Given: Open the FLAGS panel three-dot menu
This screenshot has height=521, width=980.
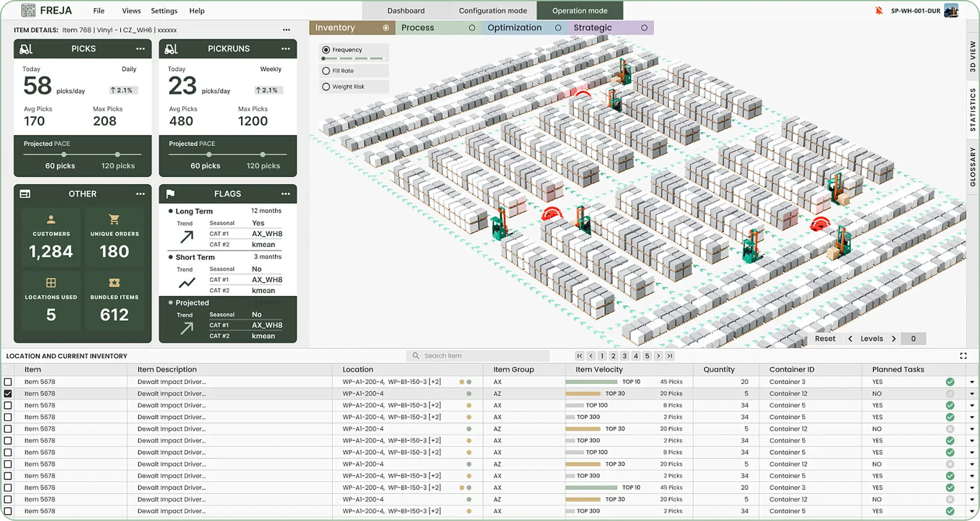Looking at the screenshot, I should coord(286,194).
